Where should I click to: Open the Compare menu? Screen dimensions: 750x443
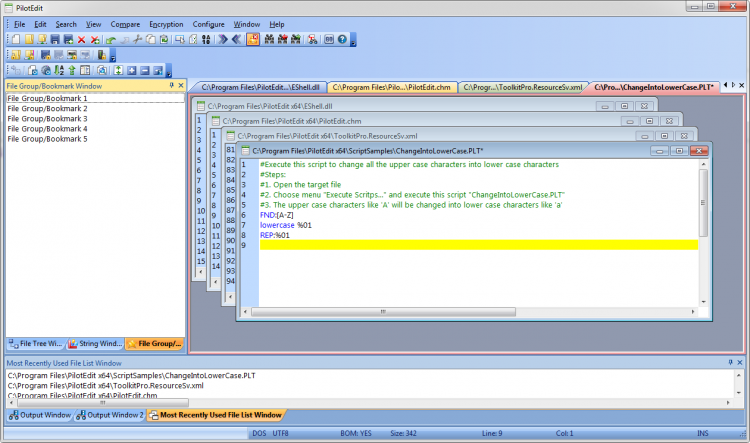pos(125,24)
